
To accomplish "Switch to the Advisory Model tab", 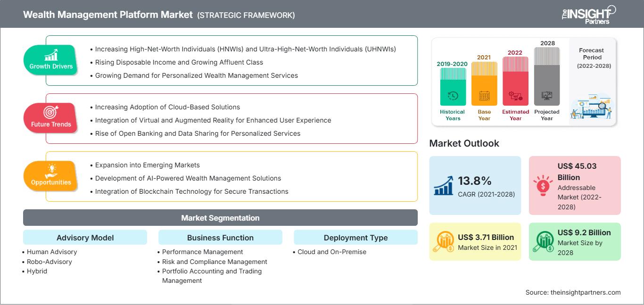I will 85,238.
